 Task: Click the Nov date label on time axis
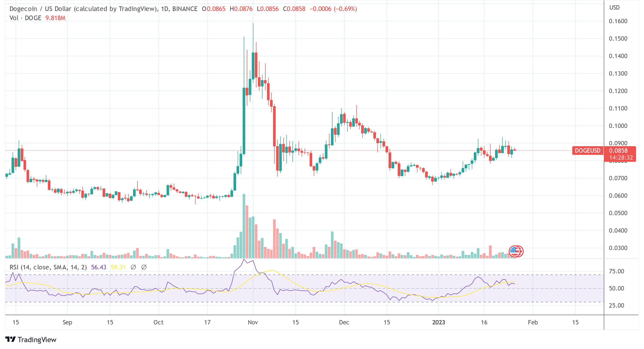click(253, 322)
